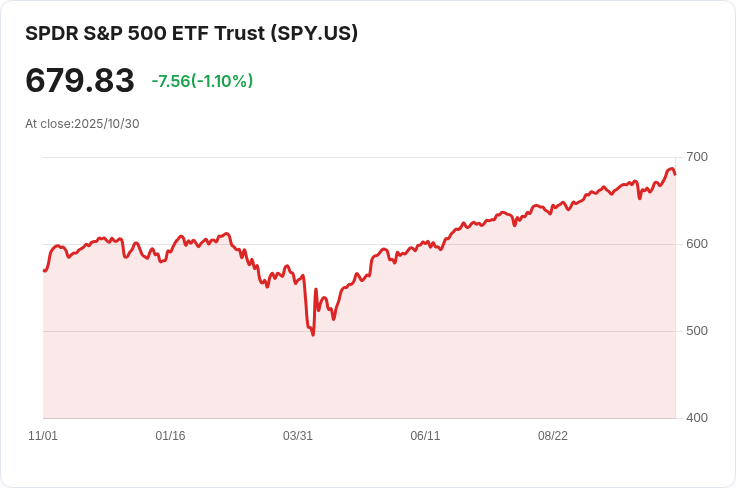Click the 500 horizontal gridline

click(359, 331)
